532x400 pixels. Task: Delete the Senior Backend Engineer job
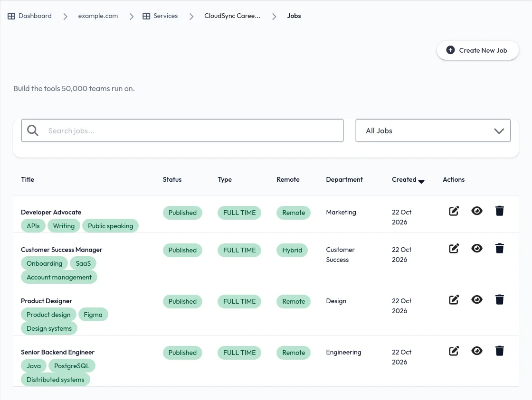pyautogui.click(x=499, y=351)
